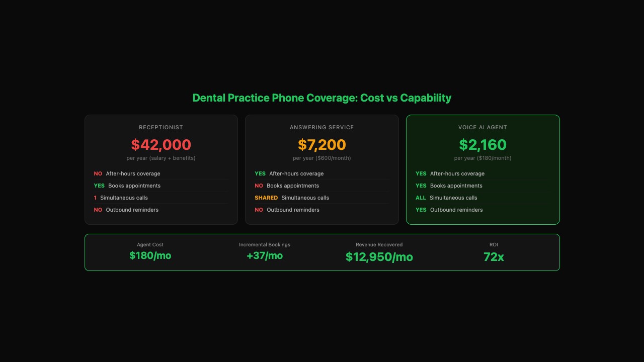The width and height of the screenshot is (644, 362).
Task: Click the +37/mo Incremental Bookings stat
Action: tap(265, 255)
